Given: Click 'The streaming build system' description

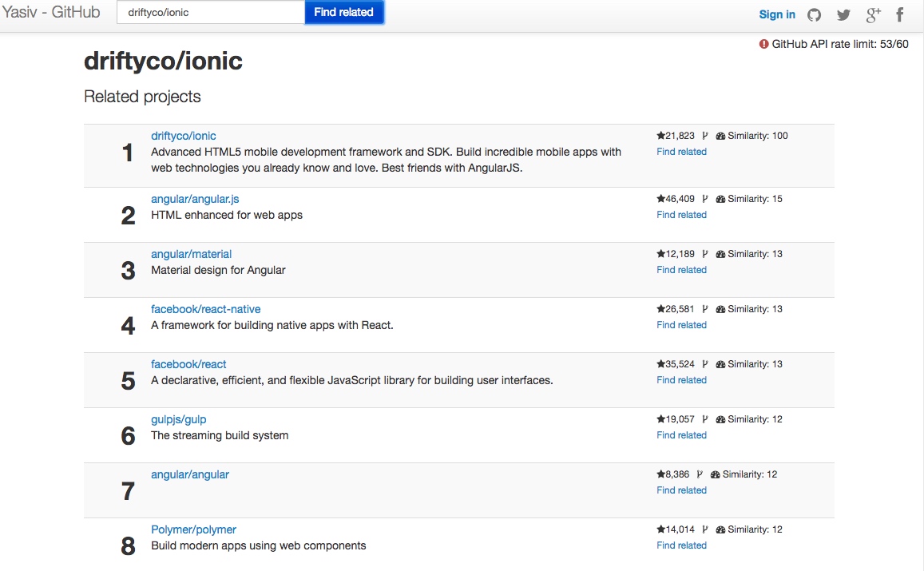Looking at the screenshot, I should click(220, 435).
